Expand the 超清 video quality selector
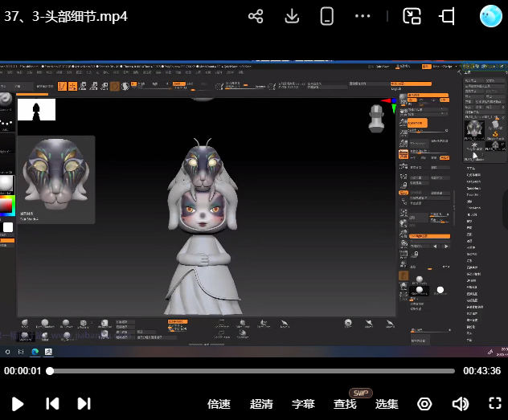 pyautogui.click(x=261, y=404)
